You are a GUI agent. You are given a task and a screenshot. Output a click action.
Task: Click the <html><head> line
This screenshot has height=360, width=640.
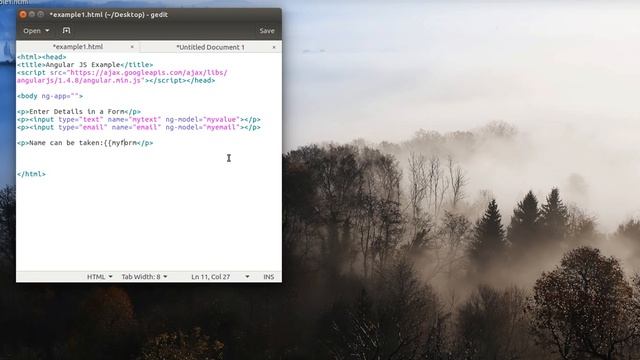tap(41, 57)
